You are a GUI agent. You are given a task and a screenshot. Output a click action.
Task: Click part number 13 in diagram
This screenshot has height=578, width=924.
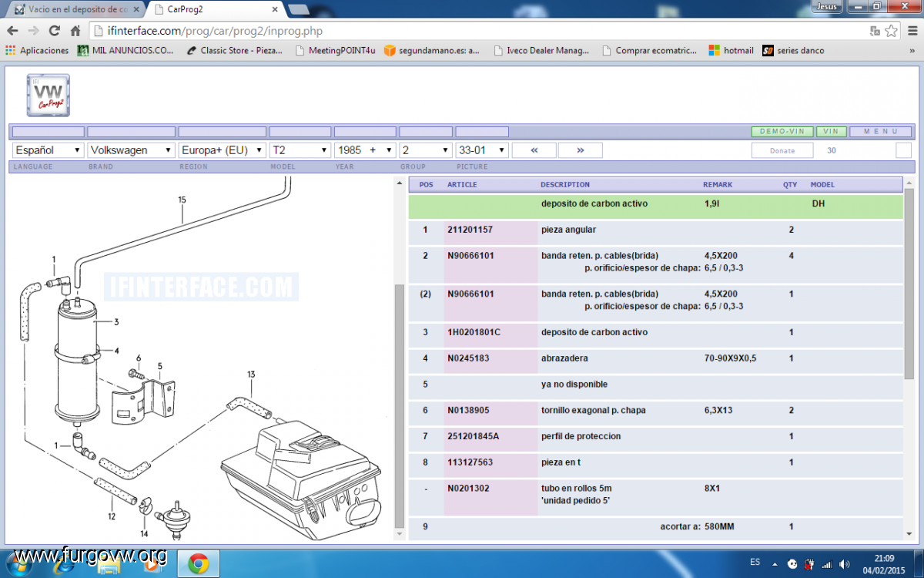click(x=251, y=375)
